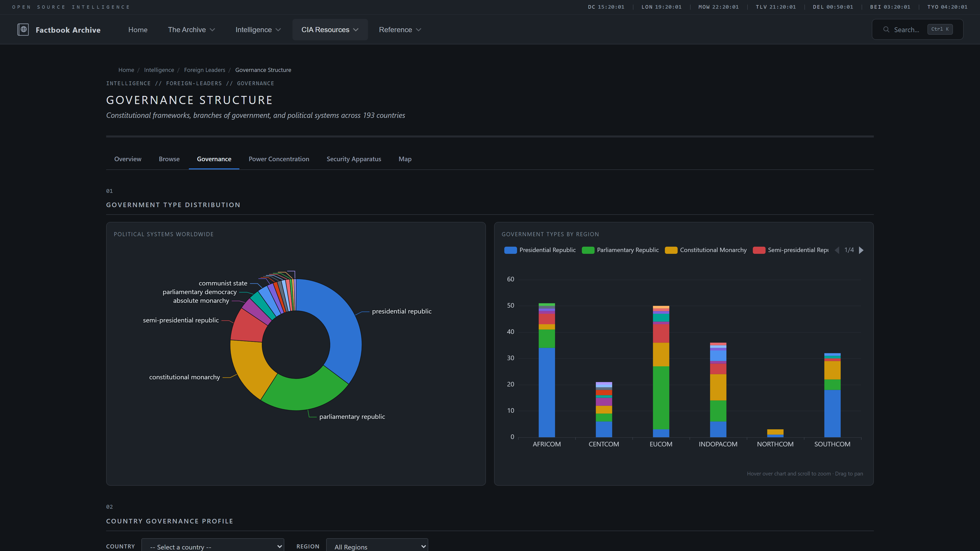Go to next legend page arrow

861,250
